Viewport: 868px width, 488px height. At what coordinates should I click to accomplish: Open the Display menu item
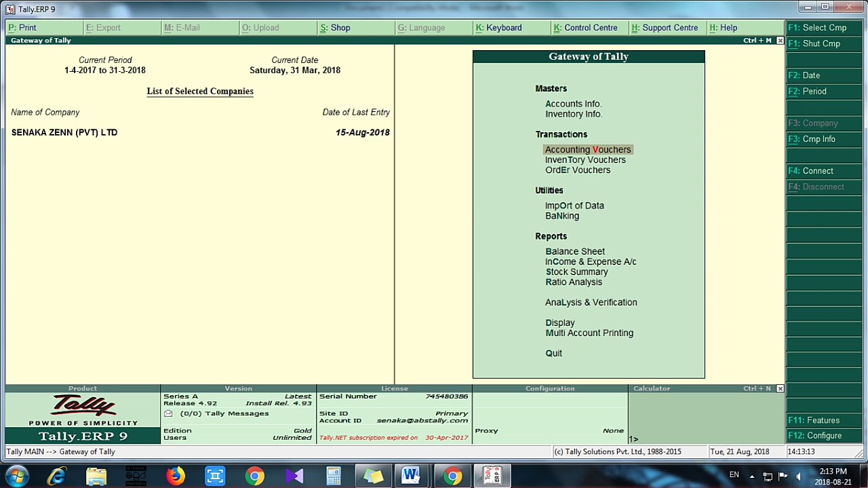point(560,323)
